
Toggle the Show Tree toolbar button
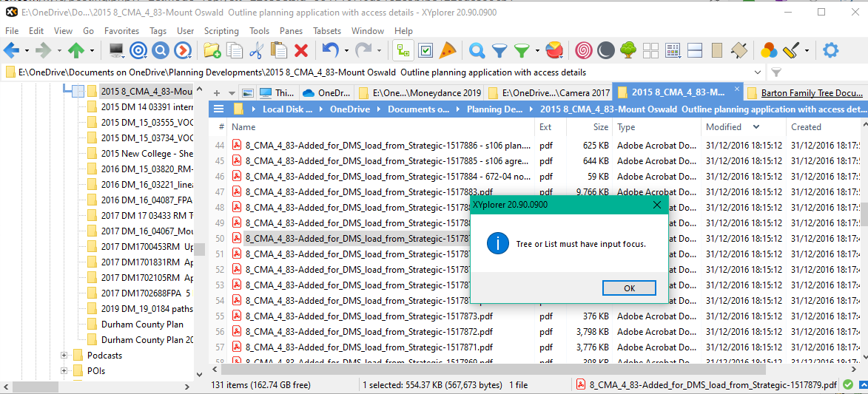pyautogui.click(x=403, y=50)
